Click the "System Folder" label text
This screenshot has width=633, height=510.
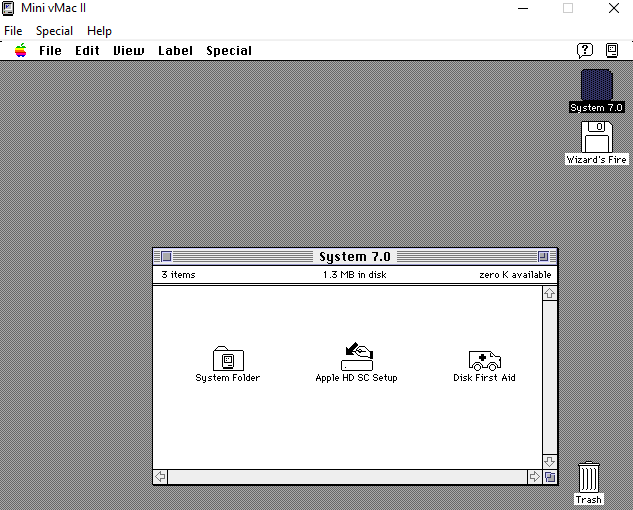[x=228, y=378]
